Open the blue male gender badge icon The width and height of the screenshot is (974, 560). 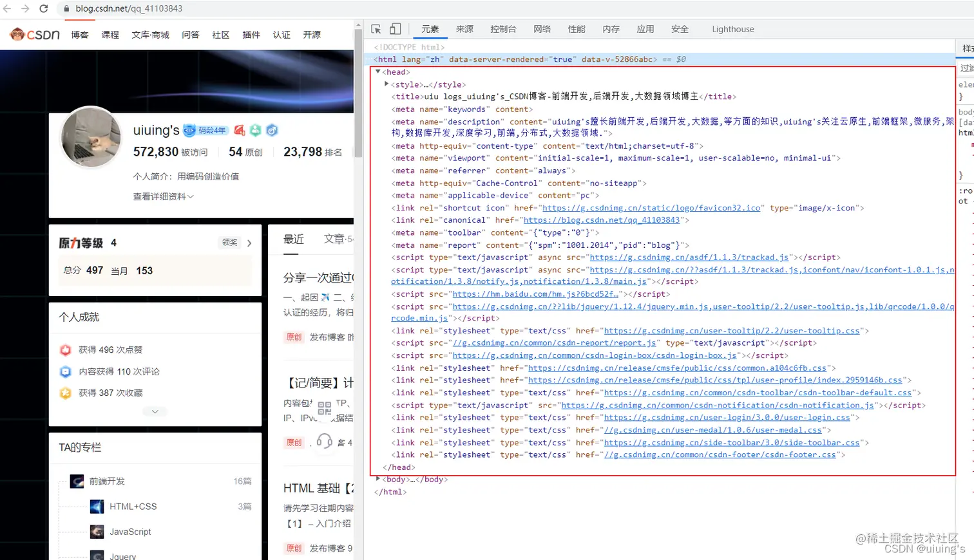coord(271,130)
